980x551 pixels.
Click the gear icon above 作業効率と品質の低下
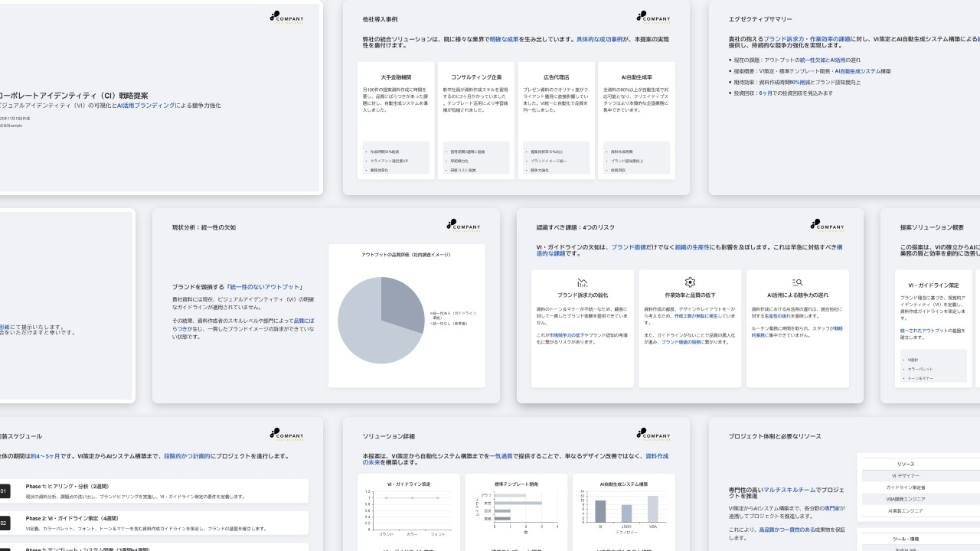click(x=690, y=282)
